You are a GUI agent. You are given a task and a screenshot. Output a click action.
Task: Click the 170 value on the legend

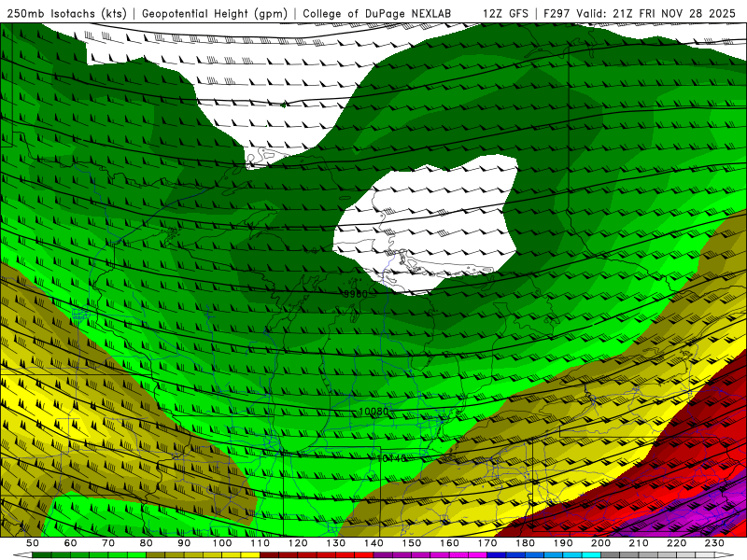487,543
